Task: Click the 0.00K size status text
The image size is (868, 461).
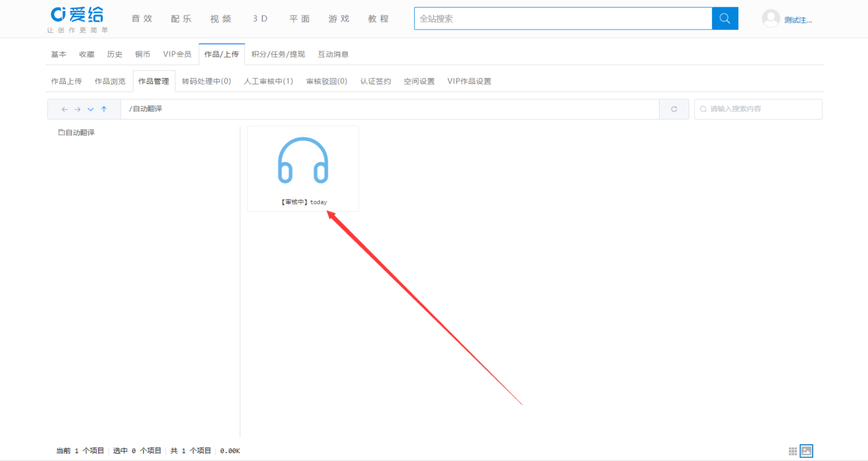Action: (230, 451)
